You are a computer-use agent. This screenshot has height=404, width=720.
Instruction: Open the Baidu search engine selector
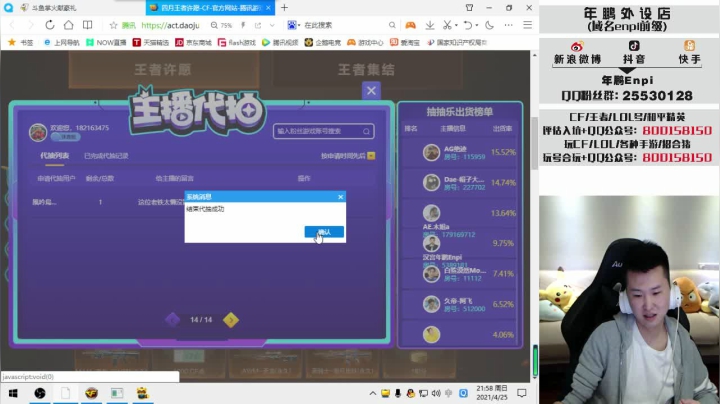pos(293,25)
